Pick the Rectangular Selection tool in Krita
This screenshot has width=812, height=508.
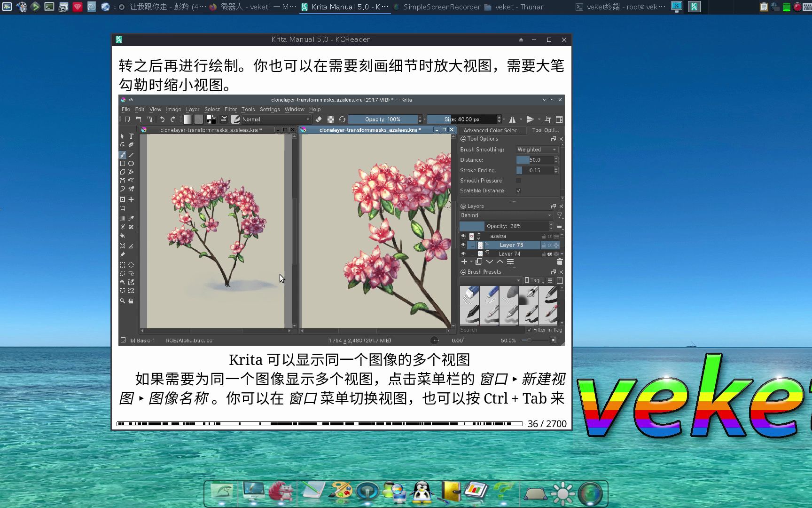(x=123, y=265)
